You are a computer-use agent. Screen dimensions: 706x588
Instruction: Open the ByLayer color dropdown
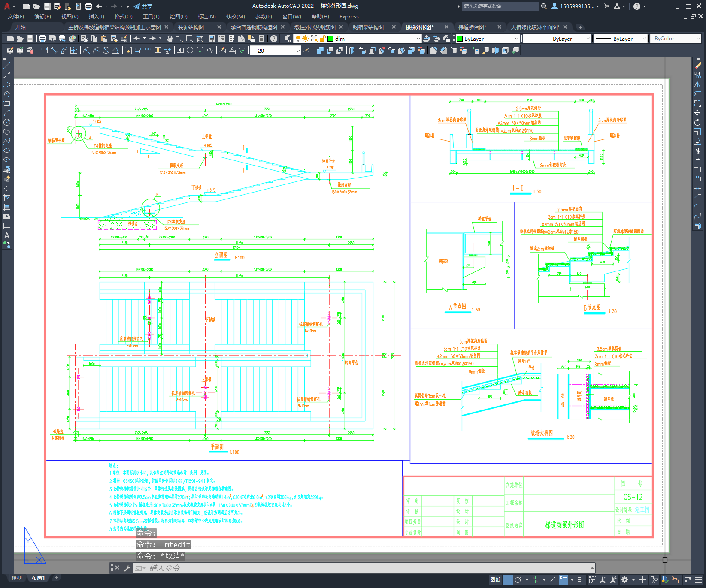[x=517, y=39]
